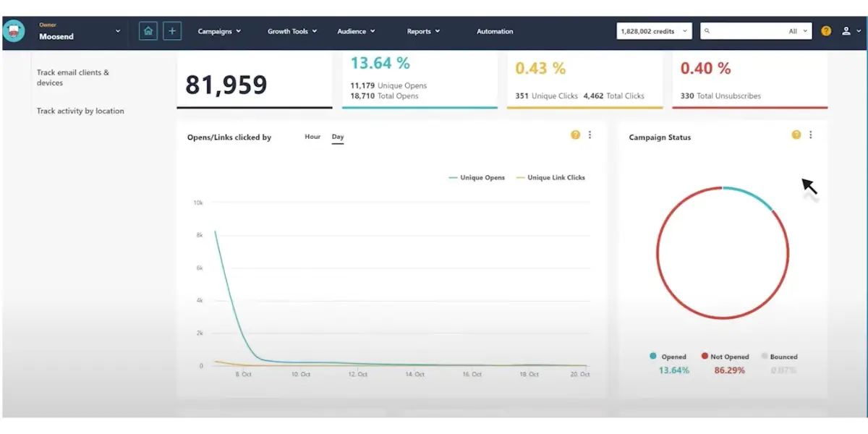Open Track activity by location
Viewport: 868px width, 434px height.
click(x=80, y=111)
